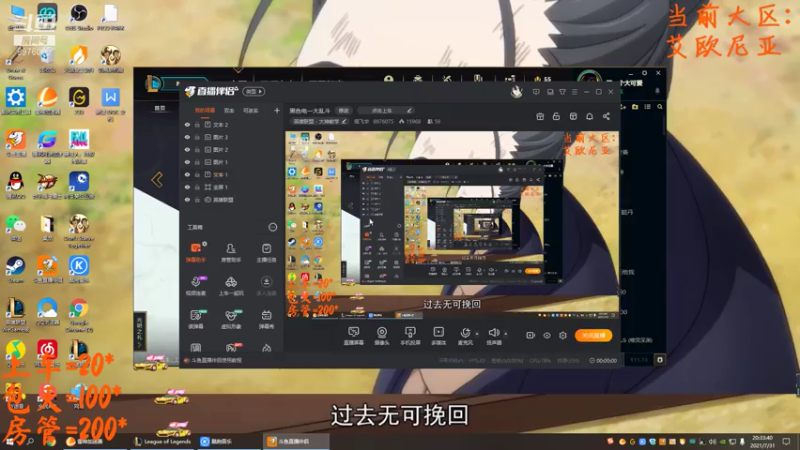Viewport: 800px width, 450px height.
Task: Click the share icon in room header
Action: tap(606, 117)
